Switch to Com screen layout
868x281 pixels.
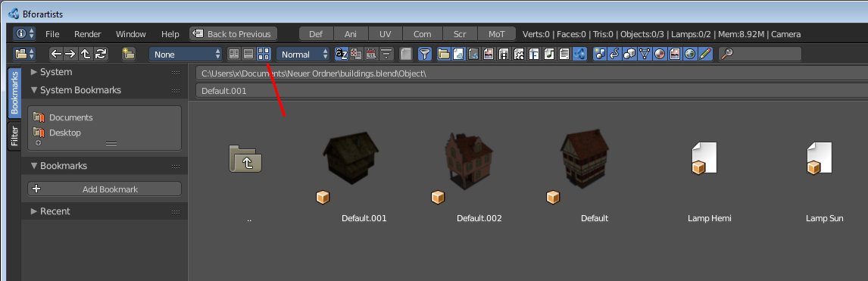click(x=423, y=34)
